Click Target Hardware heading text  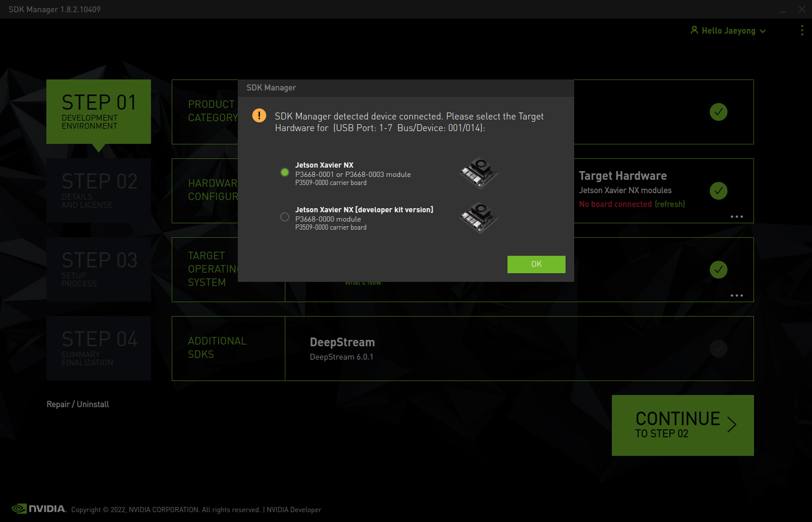coord(623,176)
